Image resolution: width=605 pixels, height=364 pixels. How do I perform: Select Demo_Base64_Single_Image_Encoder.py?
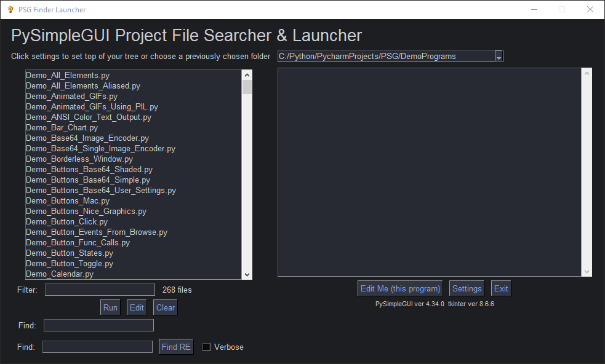click(134, 148)
